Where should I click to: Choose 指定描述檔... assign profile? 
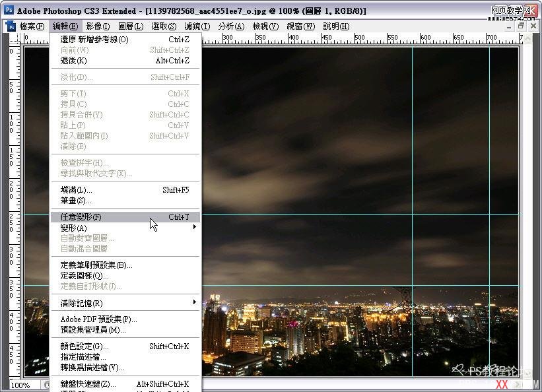[x=125, y=357]
